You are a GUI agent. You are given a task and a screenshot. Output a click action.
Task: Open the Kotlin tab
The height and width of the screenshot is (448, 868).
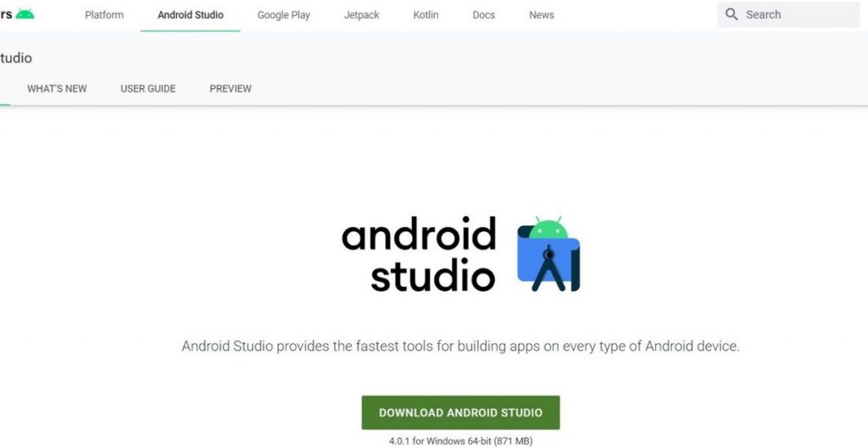[426, 15]
